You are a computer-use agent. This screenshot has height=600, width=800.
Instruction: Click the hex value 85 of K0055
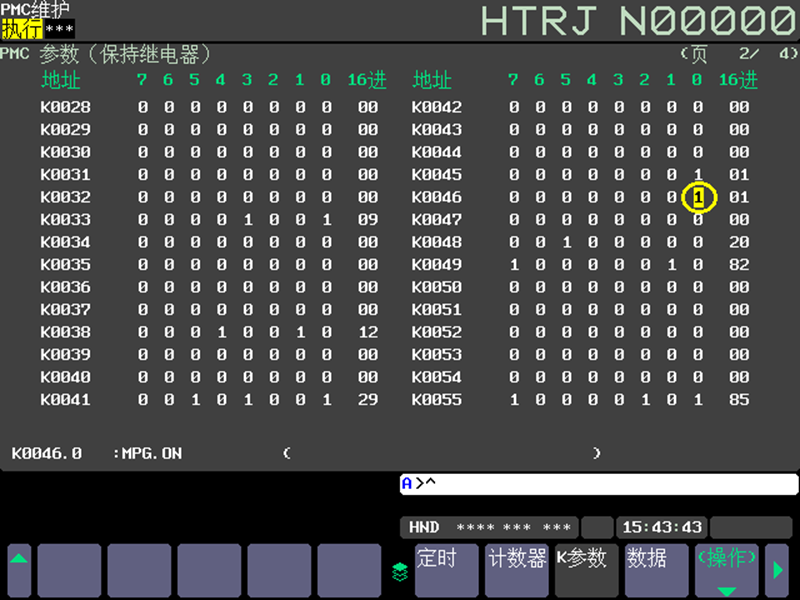click(x=739, y=399)
